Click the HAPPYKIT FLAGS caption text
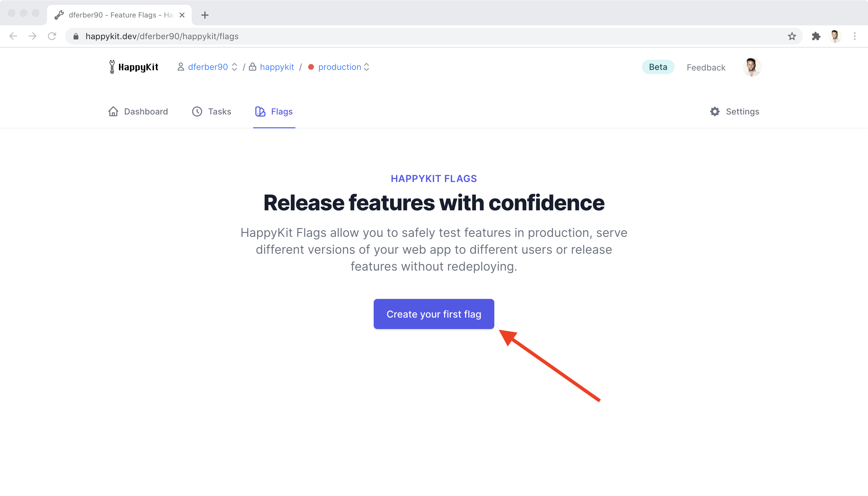This screenshot has width=868, height=496. pos(434,178)
